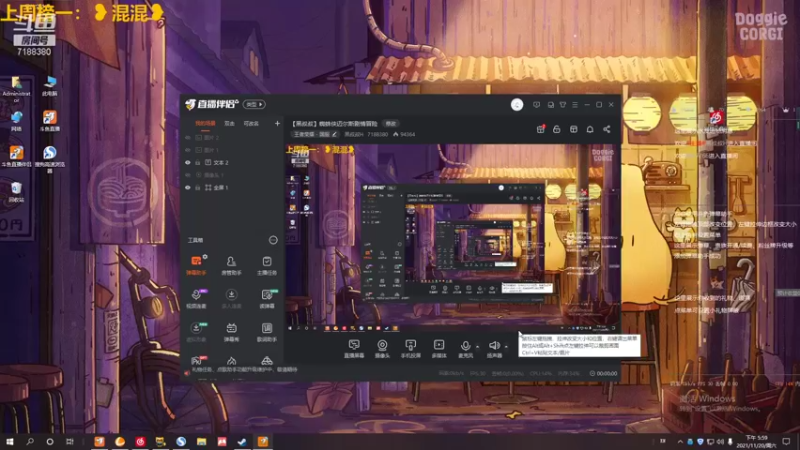Switch to the third scene tab
This screenshot has width=800, height=450.
[251, 123]
